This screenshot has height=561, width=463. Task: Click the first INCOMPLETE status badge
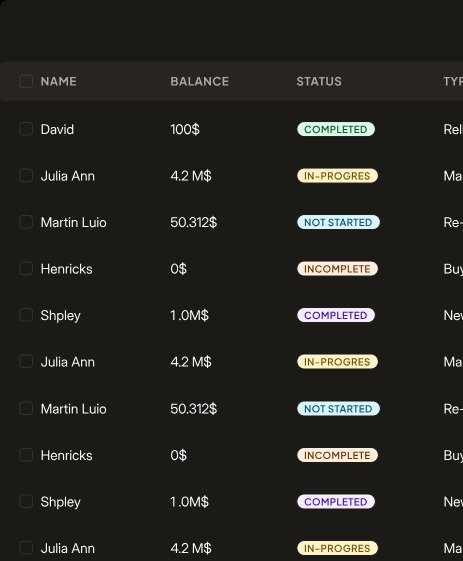pyautogui.click(x=337, y=269)
